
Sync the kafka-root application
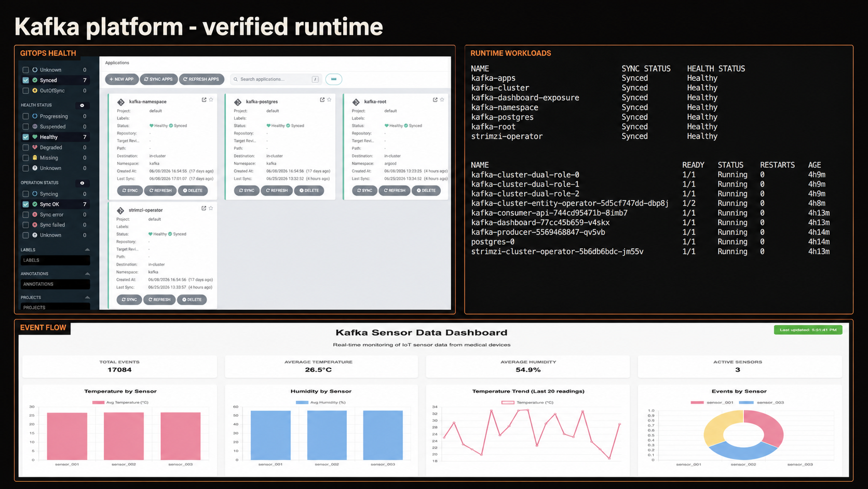(x=365, y=191)
